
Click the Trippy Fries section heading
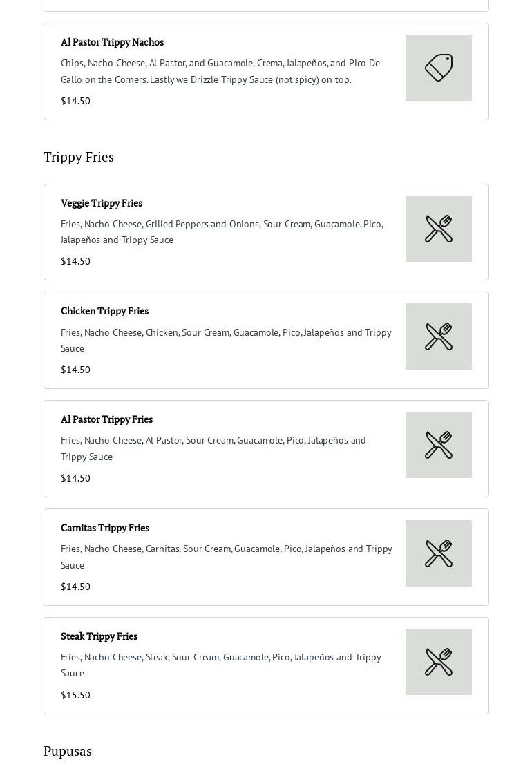79,157
